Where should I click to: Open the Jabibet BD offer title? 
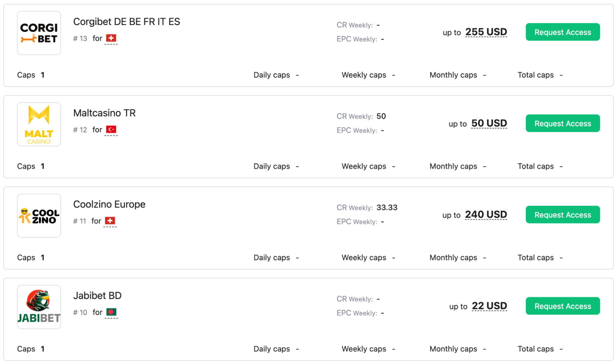(x=97, y=295)
